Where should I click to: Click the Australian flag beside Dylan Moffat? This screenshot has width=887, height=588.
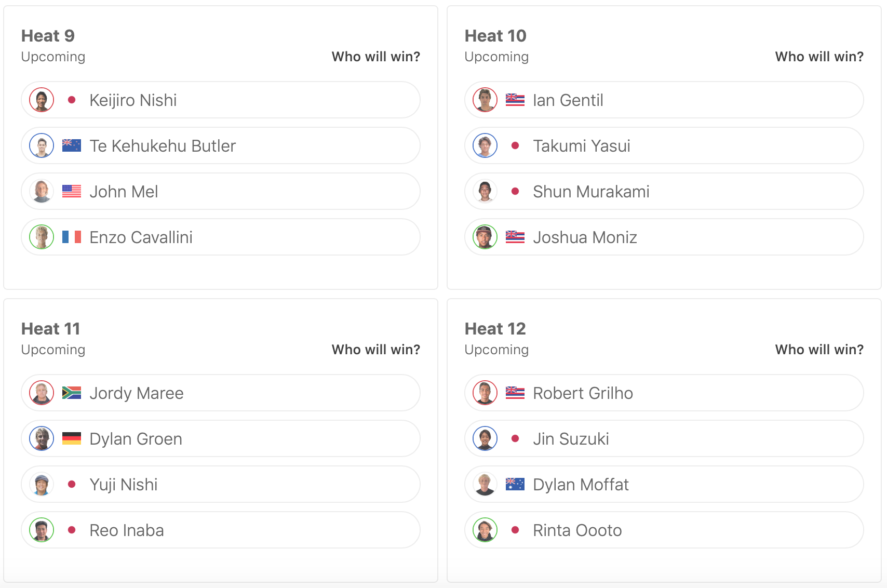pyautogui.click(x=515, y=484)
